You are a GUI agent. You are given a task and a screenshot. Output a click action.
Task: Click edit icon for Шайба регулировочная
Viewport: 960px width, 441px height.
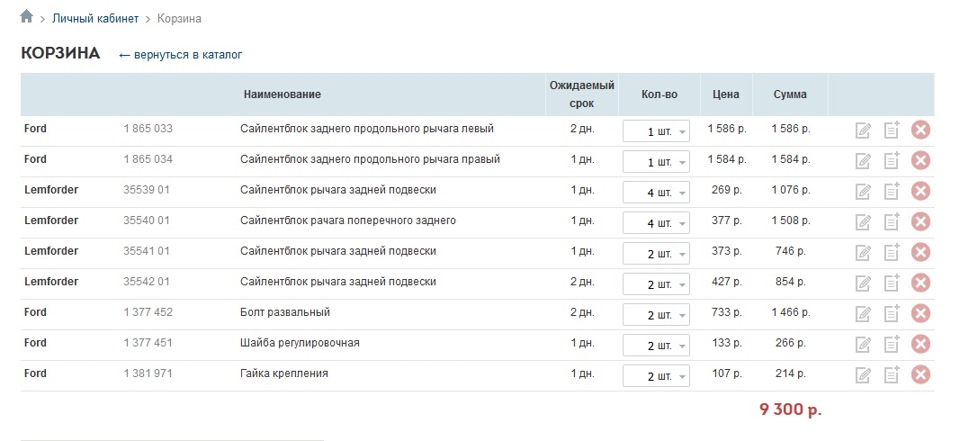tap(863, 345)
